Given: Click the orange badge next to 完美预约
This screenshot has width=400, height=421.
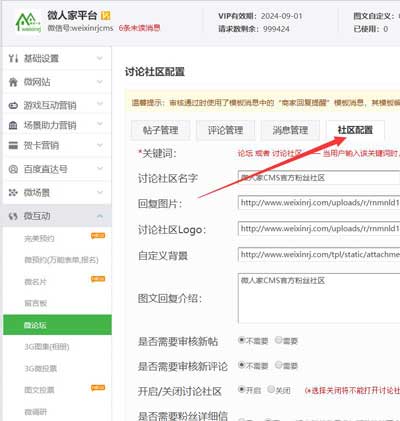Looking at the screenshot, I should (x=98, y=236).
